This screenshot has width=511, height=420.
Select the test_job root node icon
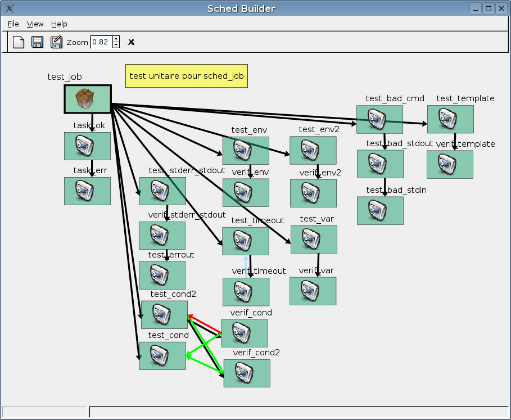click(87, 99)
